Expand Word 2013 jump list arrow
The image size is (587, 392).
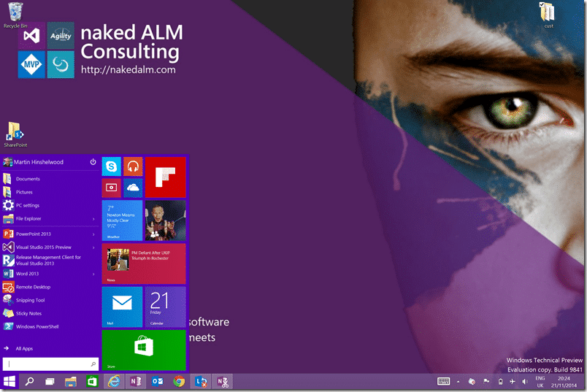pos(93,274)
